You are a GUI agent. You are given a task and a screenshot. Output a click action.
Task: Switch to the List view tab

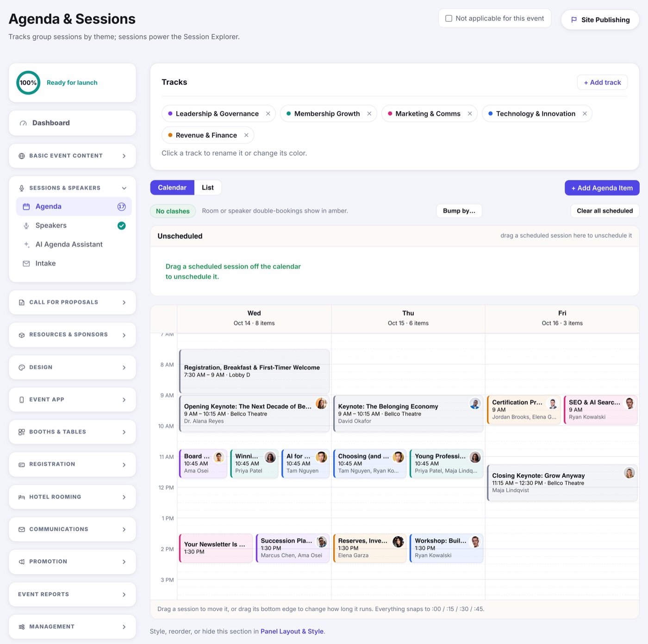[208, 188]
